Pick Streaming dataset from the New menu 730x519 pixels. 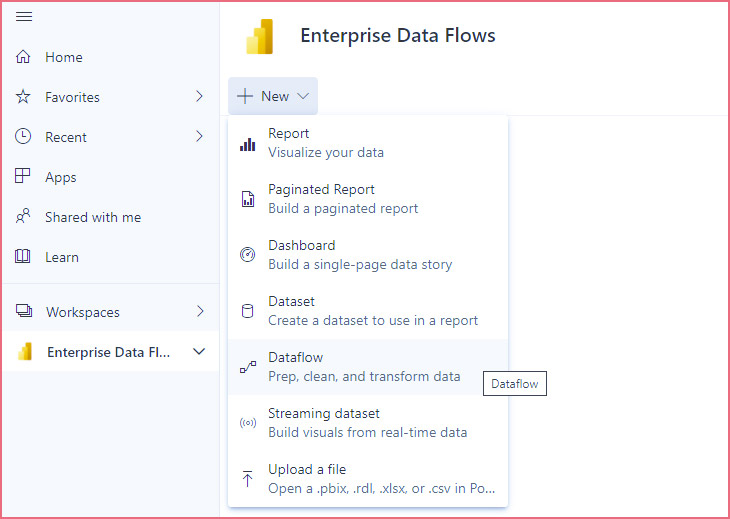tap(368, 423)
